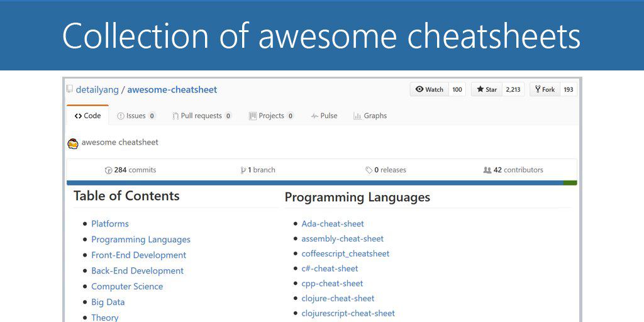The height and width of the screenshot is (322, 644).
Task: Open the cpp-cheat-sheet link
Action: click(x=332, y=284)
